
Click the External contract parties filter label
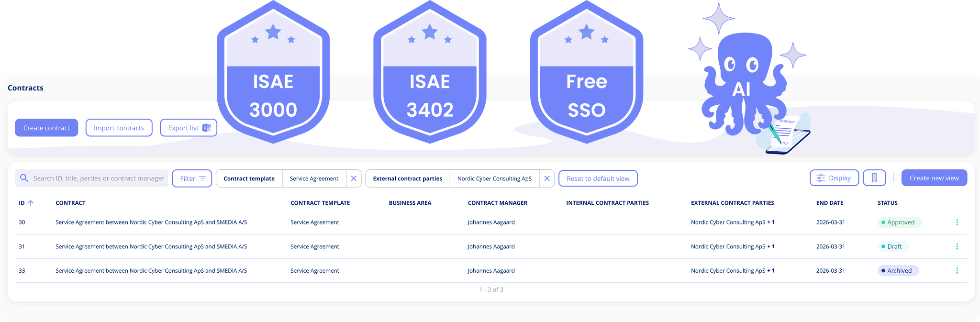408,178
